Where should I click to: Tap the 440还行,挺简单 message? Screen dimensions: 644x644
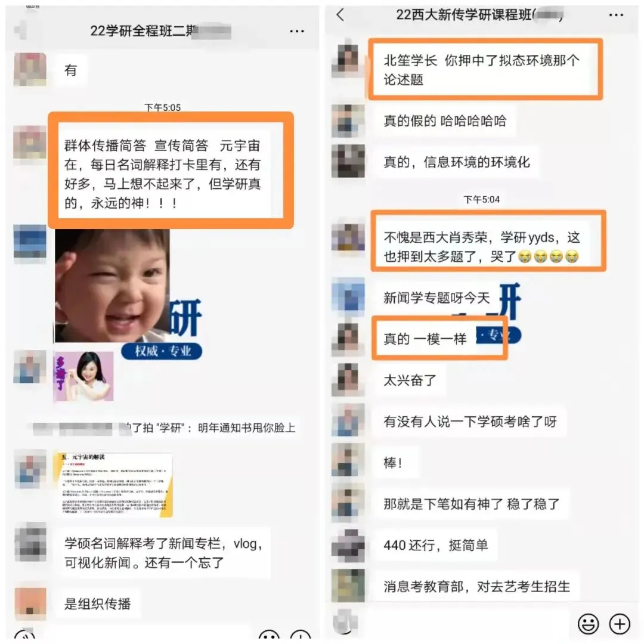(435, 546)
